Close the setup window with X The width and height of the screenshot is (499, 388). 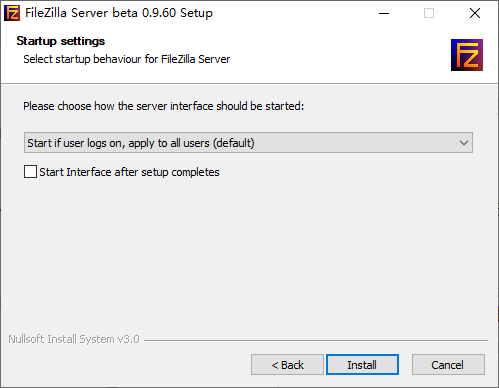click(475, 13)
